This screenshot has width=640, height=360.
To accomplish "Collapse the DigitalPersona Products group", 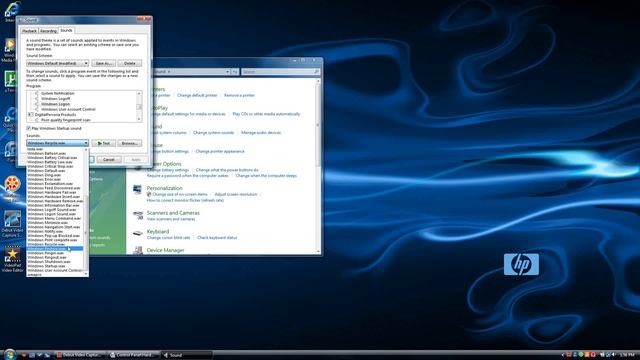I will 30,115.
